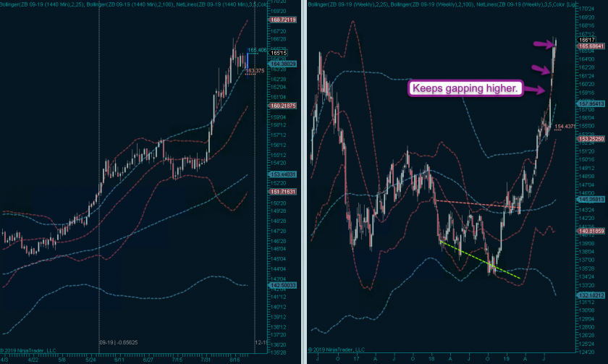
Task: Select the 132.18212 price marker, weekly chart
Action: click(591, 295)
